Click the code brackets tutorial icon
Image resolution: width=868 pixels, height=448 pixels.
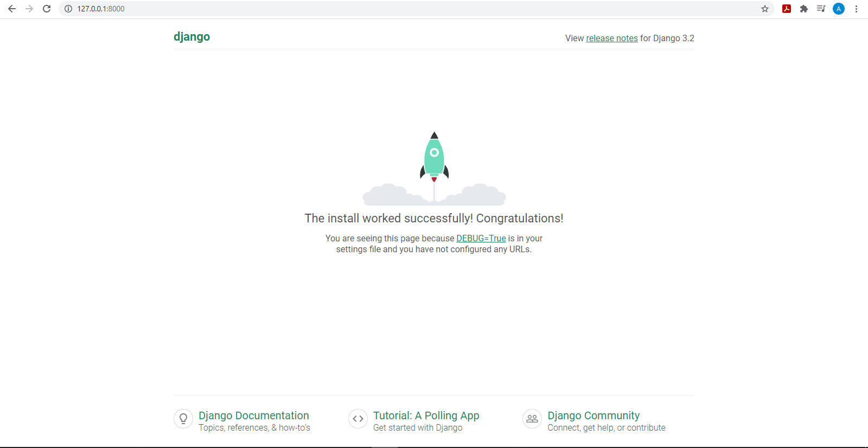[358, 419]
